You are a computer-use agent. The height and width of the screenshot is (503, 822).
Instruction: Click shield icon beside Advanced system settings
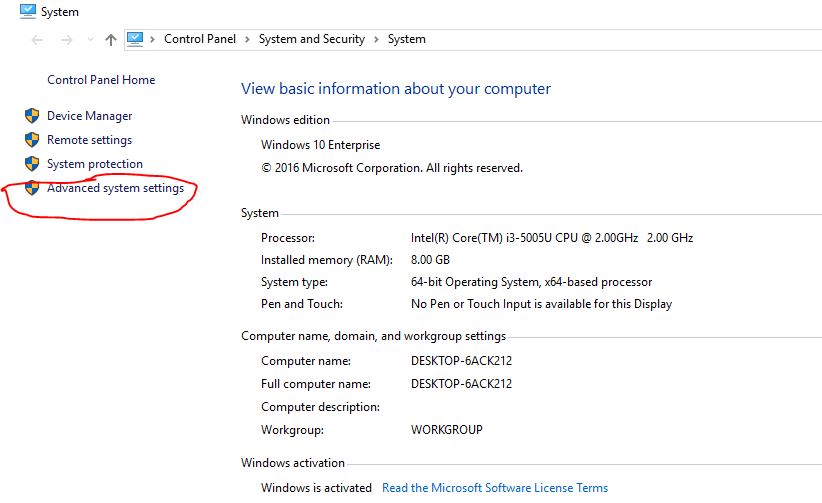(32, 188)
